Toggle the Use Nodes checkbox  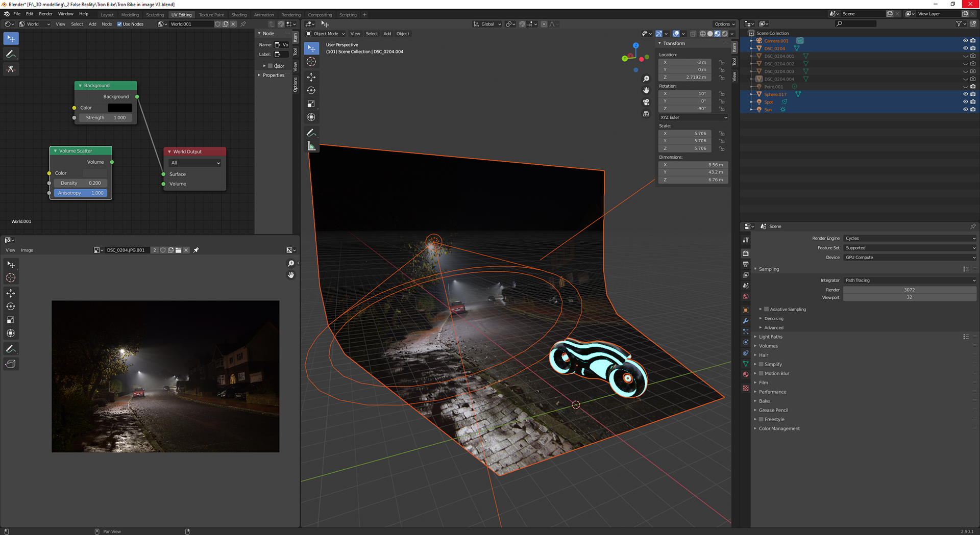119,24
